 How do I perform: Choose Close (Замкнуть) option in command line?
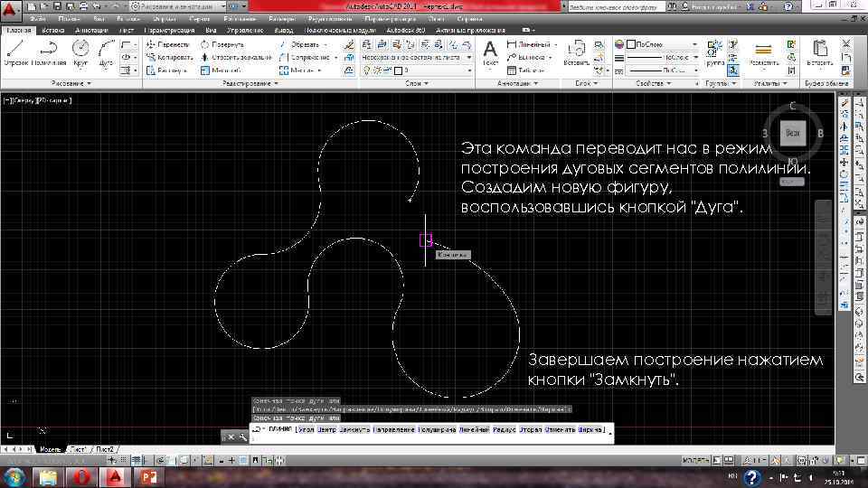point(353,429)
